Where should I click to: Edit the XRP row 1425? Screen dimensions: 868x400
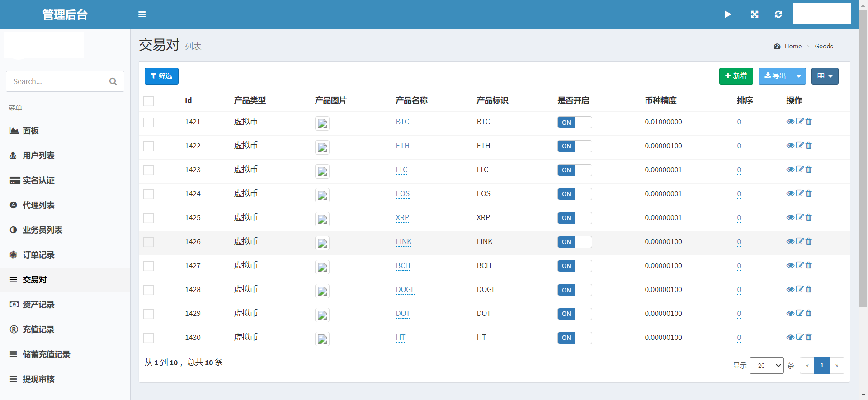(800, 217)
